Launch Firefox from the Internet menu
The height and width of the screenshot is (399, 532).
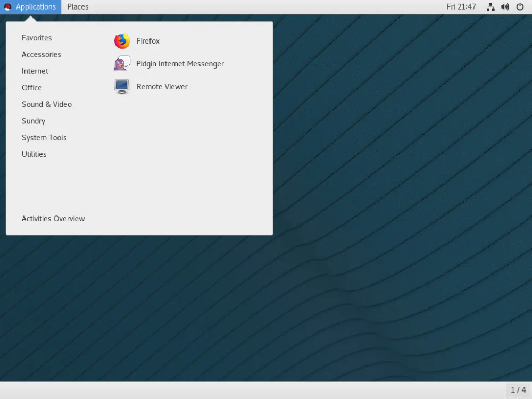point(148,40)
